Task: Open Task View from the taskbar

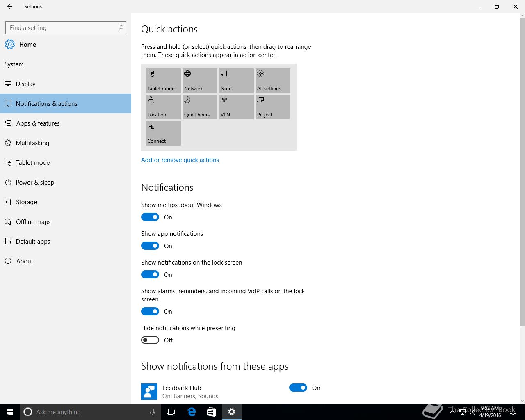Action: [171, 412]
